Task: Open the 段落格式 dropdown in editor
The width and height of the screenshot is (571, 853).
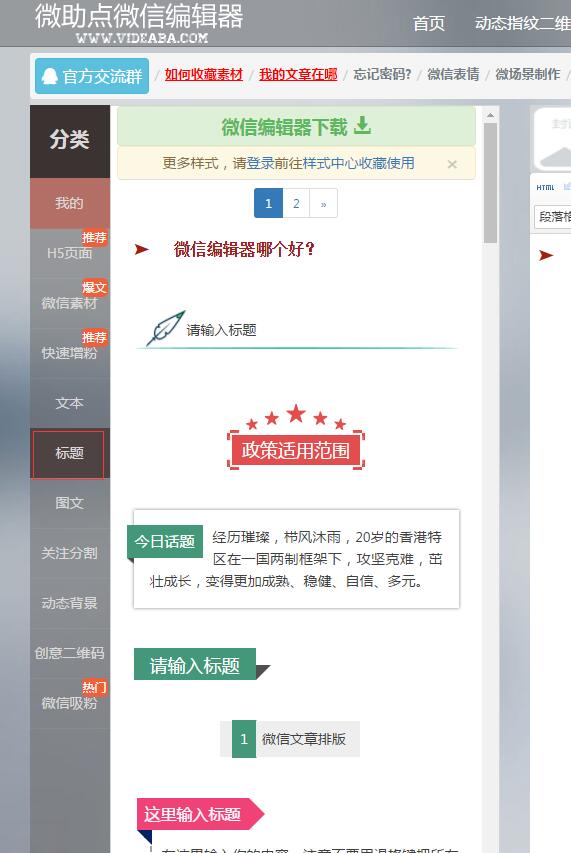Action: coord(553,217)
